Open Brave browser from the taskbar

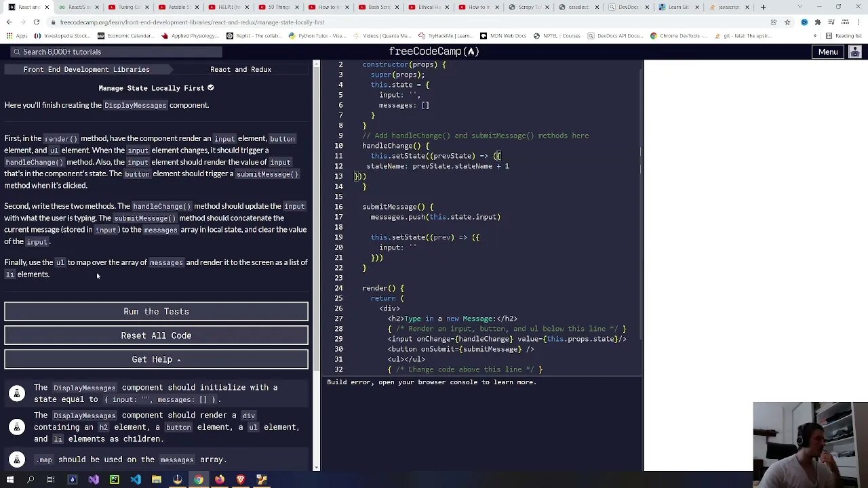pyautogui.click(x=241, y=480)
